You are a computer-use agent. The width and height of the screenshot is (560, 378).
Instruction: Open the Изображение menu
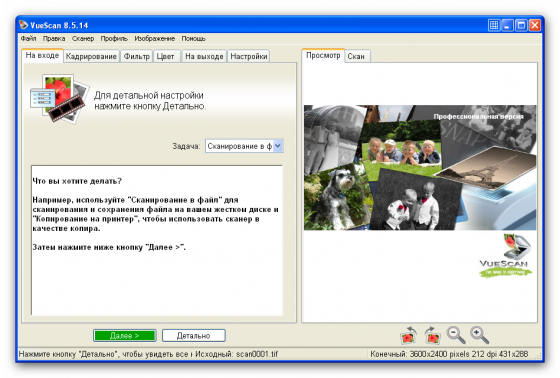(x=155, y=38)
